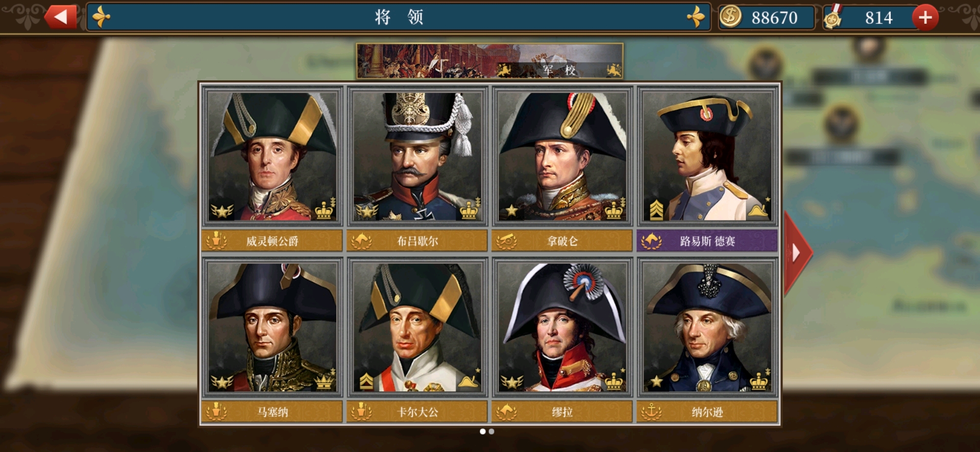
Task: Tap the red plus to add medals
Action: coord(925,18)
